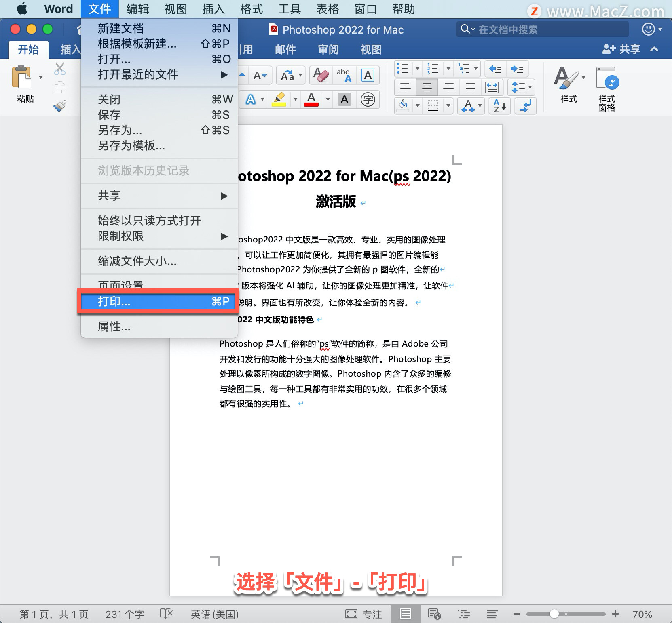Click the 共享 share button
This screenshot has height=623, width=672.
621,49
